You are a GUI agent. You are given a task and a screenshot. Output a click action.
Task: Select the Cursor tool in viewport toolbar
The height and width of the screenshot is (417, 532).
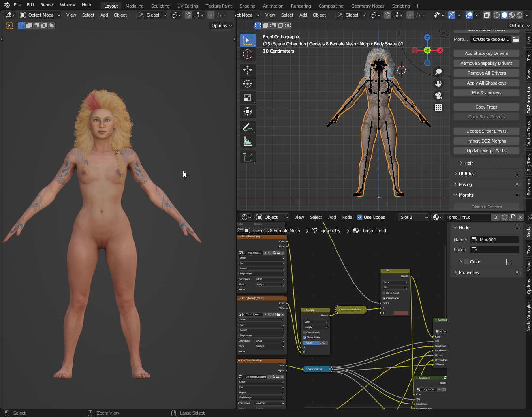[x=248, y=54]
